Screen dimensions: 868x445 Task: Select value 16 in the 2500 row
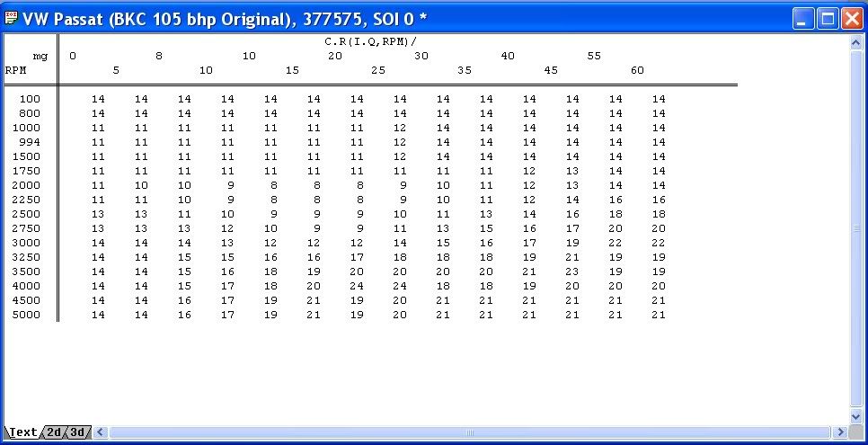tap(572, 215)
